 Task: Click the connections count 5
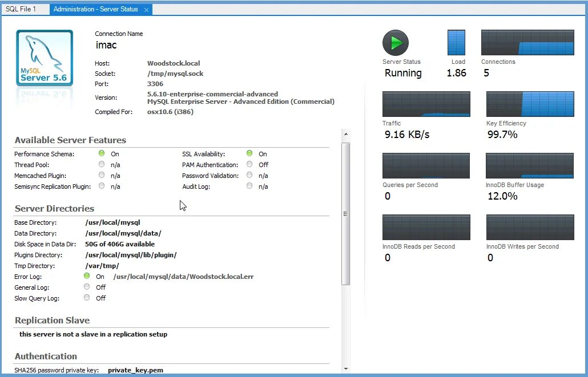[x=486, y=73]
